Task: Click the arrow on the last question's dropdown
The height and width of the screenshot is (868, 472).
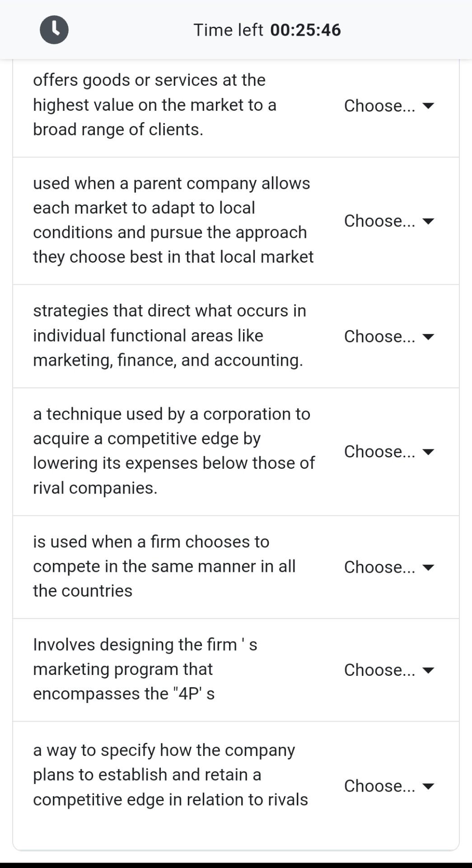Action: point(427,787)
